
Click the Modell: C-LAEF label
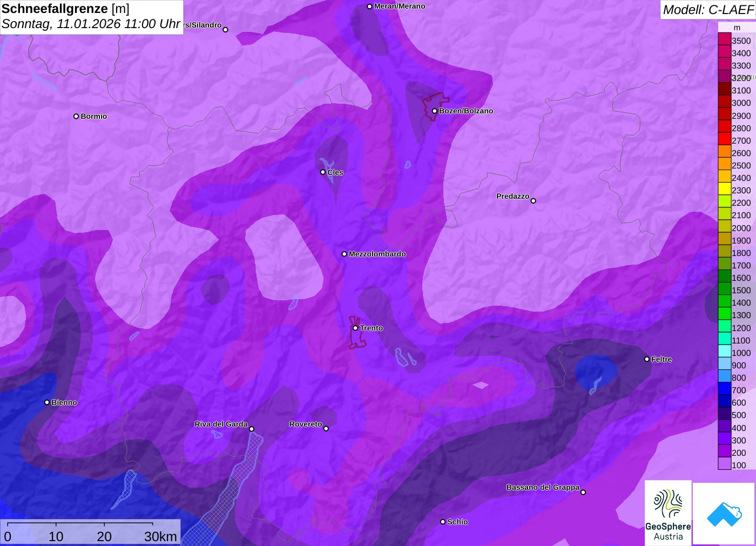tap(708, 10)
